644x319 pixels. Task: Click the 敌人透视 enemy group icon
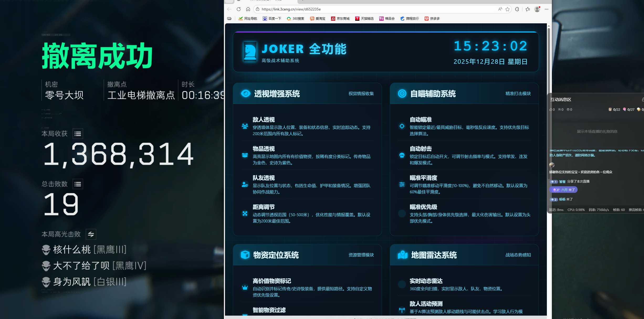point(245,126)
